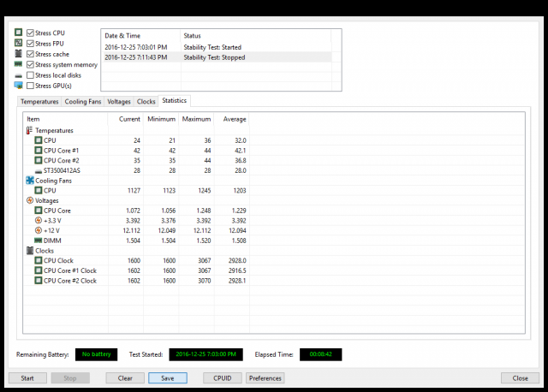Image resolution: width=548 pixels, height=392 pixels.
Task: Click the Average column header
Action: pyautogui.click(x=235, y=119)
